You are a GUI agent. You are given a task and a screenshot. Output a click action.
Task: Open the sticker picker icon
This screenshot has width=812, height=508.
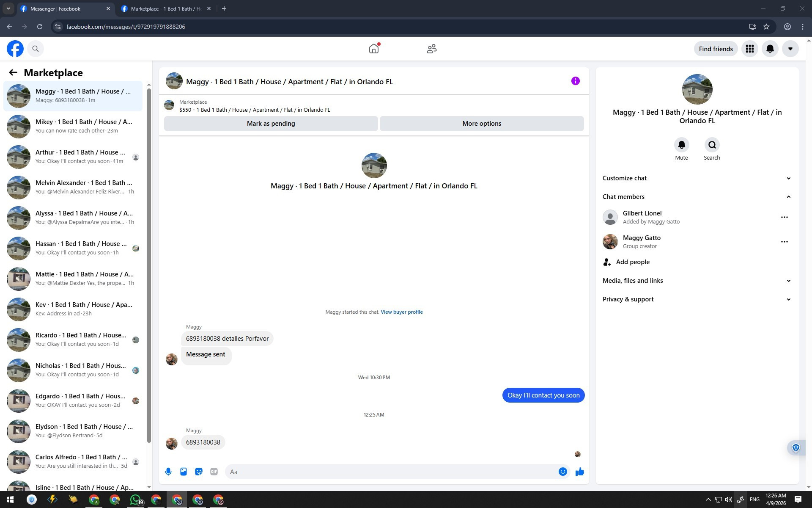[x=199, y=472]
